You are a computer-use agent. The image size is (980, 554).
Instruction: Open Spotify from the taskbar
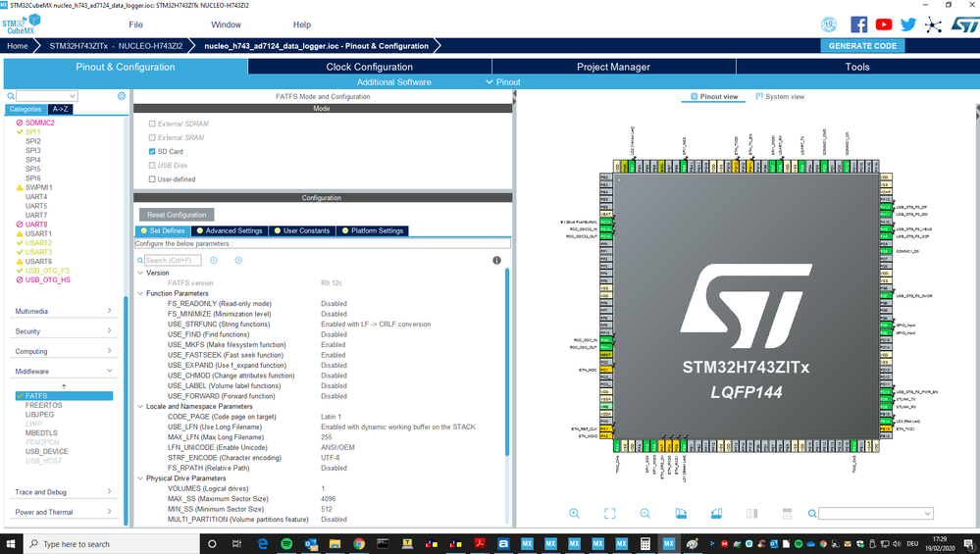tap(286, 543)
